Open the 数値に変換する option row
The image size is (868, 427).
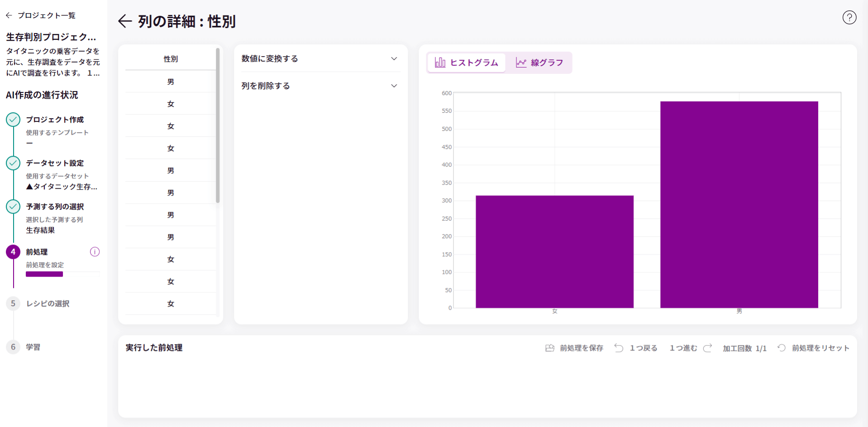tap(320, 59)
